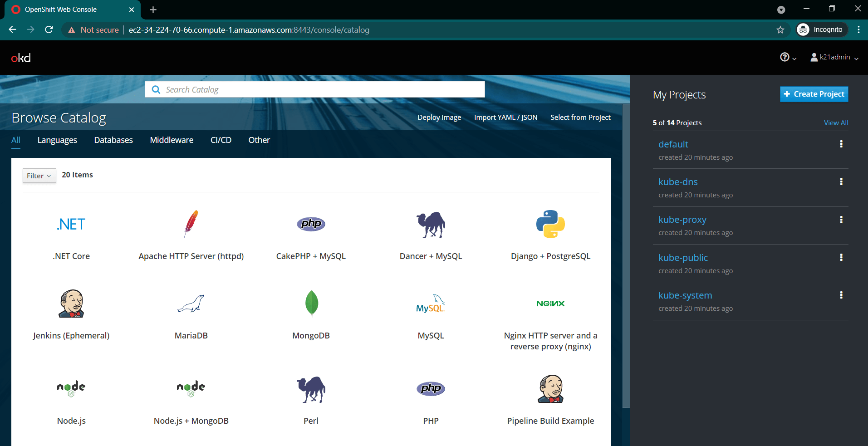Switch to the Databases tab
This screenshot has height=446, width=868.
point(113,140)
